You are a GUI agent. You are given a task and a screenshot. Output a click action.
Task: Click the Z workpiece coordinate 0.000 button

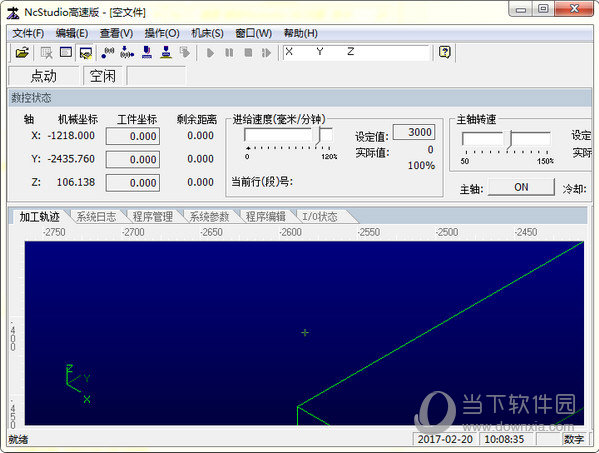pos(133,183)
